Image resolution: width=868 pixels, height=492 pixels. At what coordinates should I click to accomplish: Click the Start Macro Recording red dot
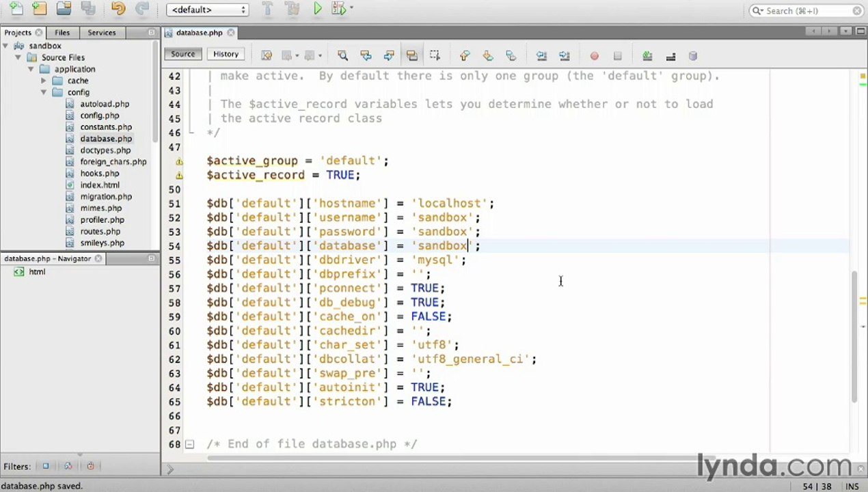(594, 56)
